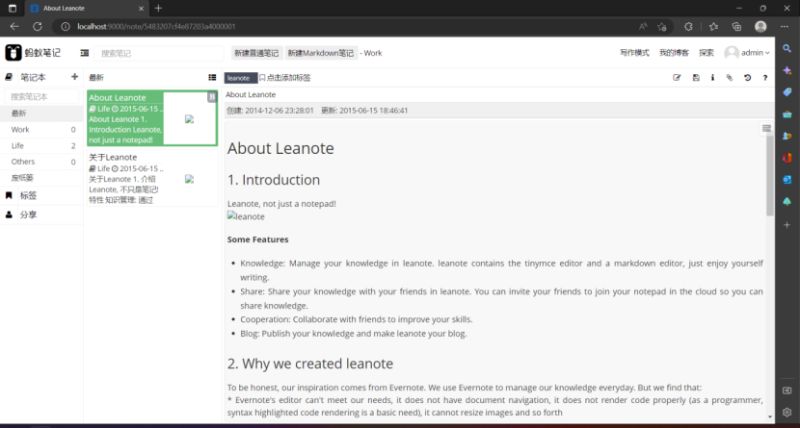Screen dimensions: 800x428
Task: Click 新建Markdown笔记 button
Action: 320,53
